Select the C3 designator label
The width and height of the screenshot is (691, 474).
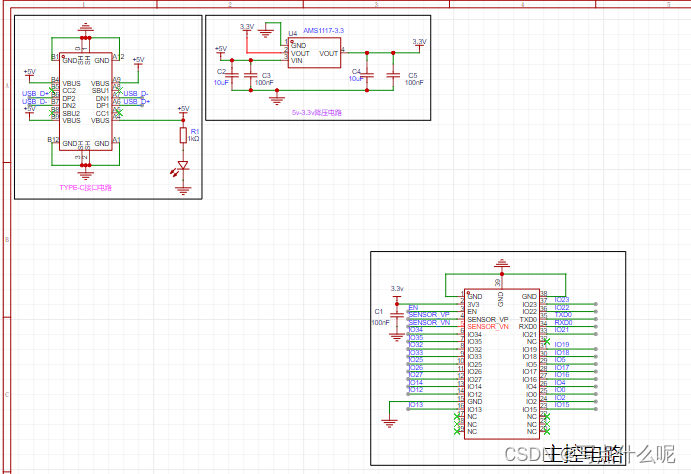click(x=266, y=75)
